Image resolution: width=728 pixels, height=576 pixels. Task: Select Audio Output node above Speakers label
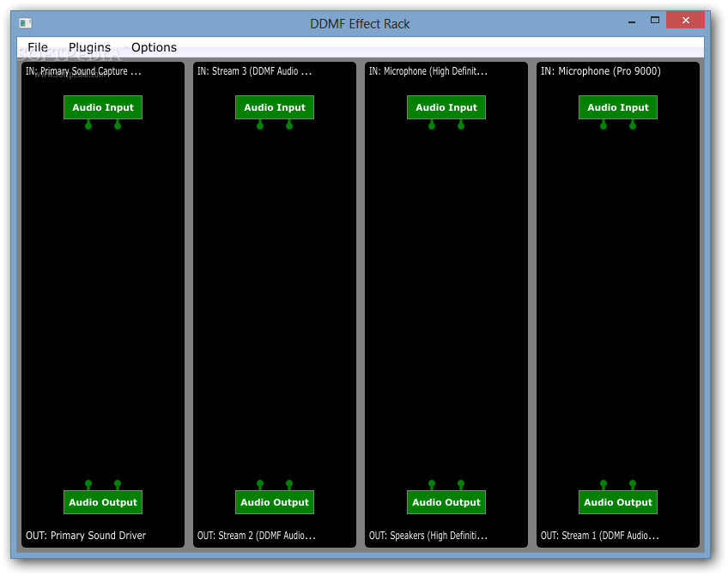[x=446, y=502]
